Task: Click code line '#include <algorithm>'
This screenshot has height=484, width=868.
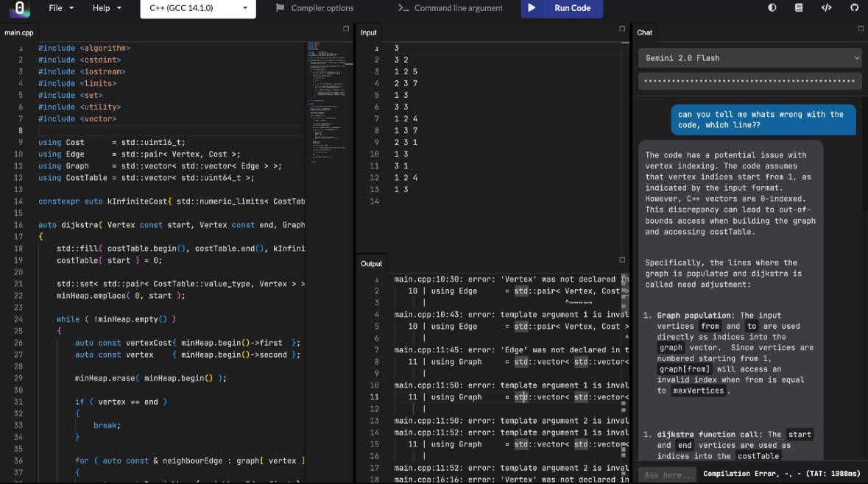Action: [84, 48]
